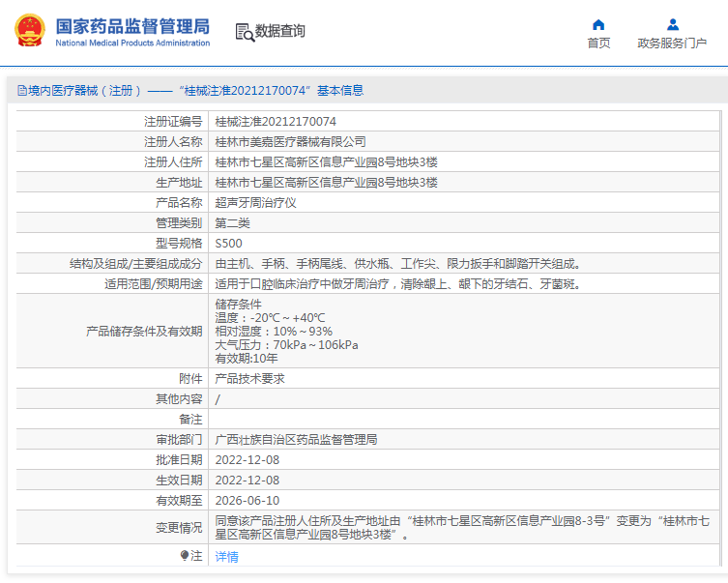Click 产品技术要求 attachment value
Image resolution: width=728 pixels, height=583 pixels.
(249, 379)
